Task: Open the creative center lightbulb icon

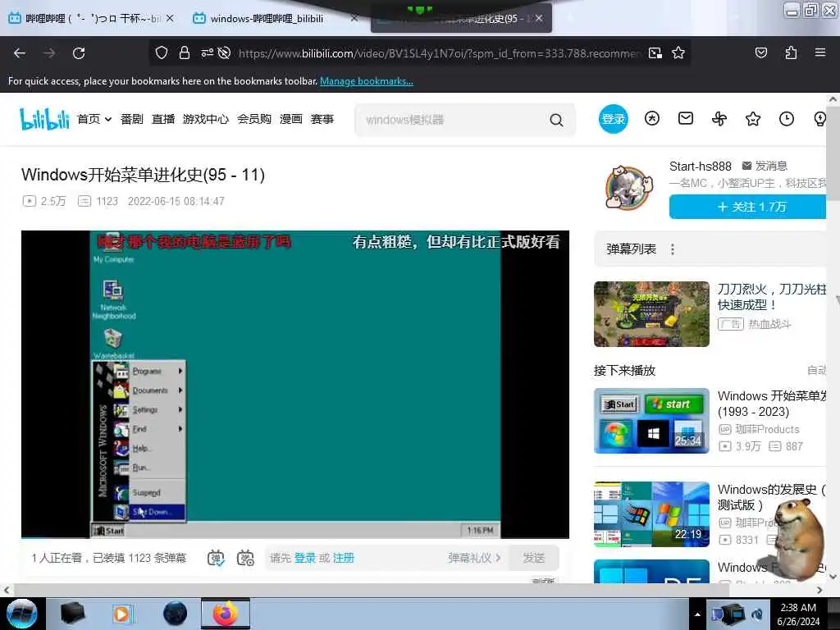Action: tap(819, 118)
